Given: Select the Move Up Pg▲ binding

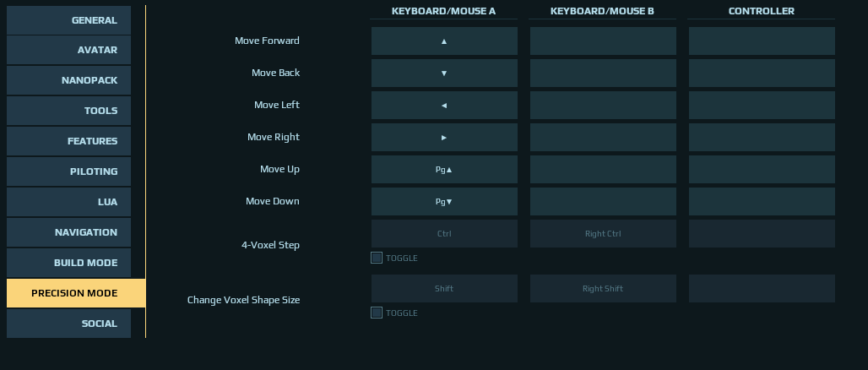Looking at the screenshot, I should tap(444, 170).
